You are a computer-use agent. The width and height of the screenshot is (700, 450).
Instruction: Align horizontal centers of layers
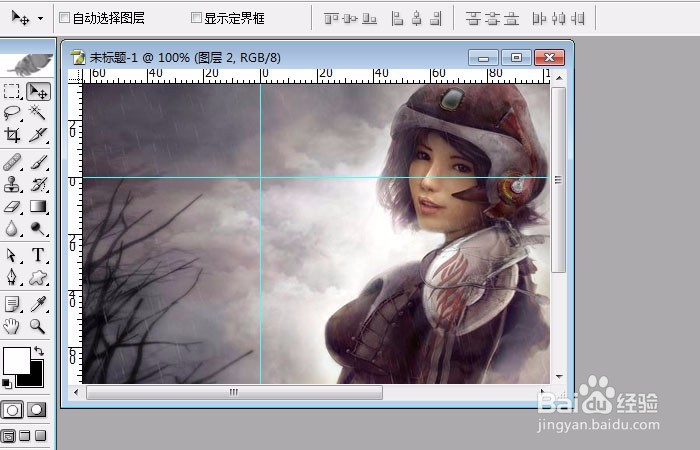coord(417,19)
